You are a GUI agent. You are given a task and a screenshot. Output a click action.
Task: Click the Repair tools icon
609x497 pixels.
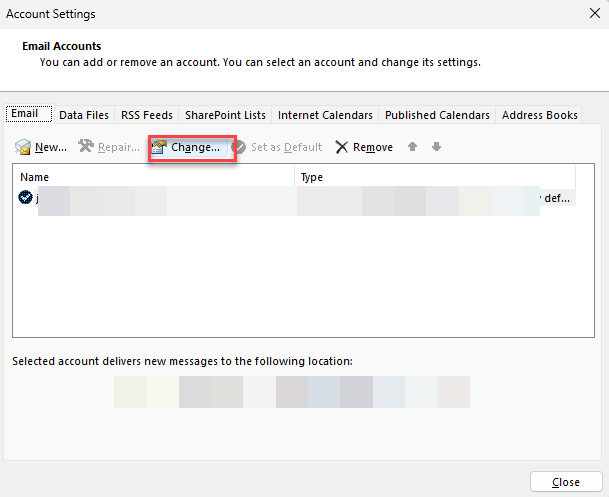coord(86,146)
